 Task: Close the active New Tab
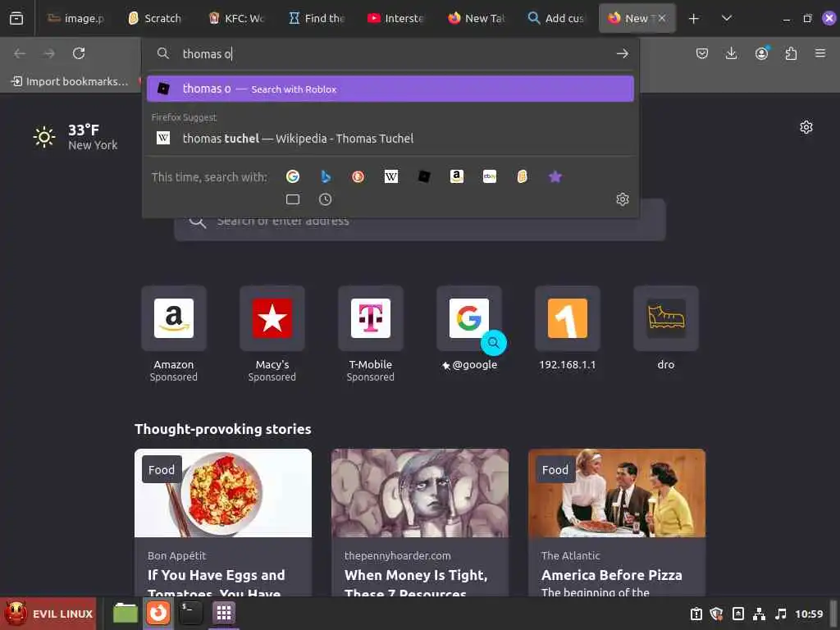662,18
